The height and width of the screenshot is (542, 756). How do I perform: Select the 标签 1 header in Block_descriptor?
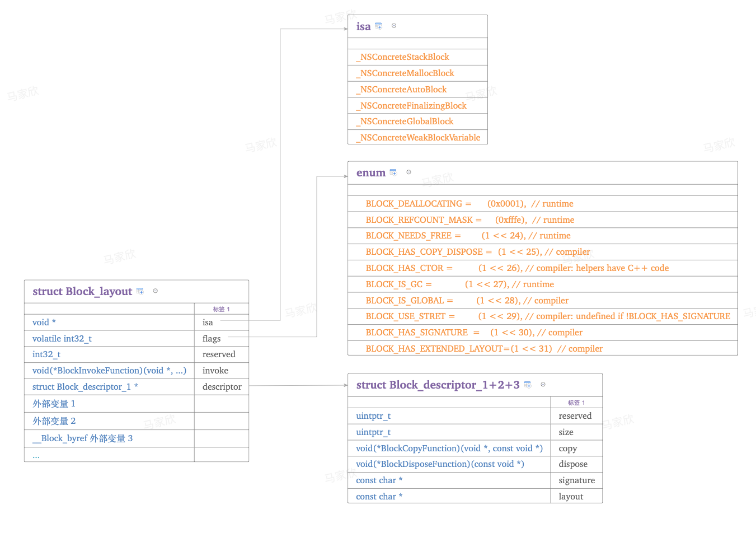tap(576, 403)
